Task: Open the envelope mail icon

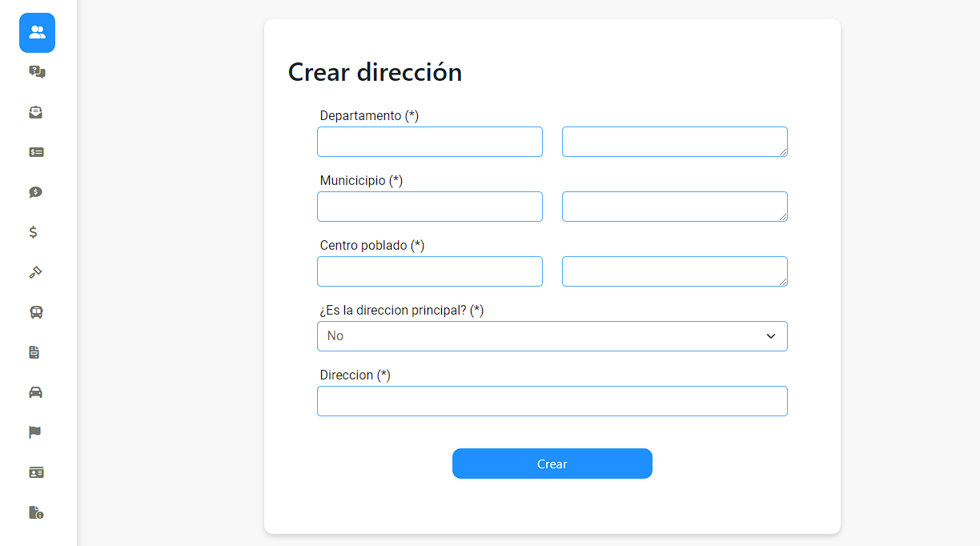Action: point(35,112)
